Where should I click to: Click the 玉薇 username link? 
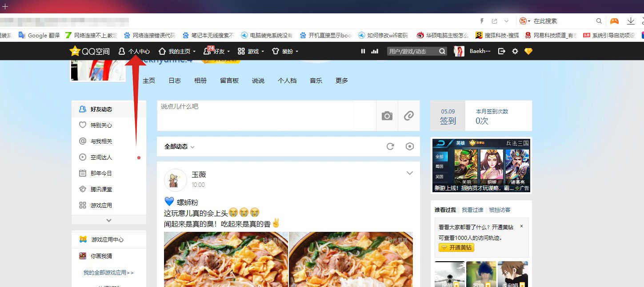pyautogui.click(x=199, y=175)
